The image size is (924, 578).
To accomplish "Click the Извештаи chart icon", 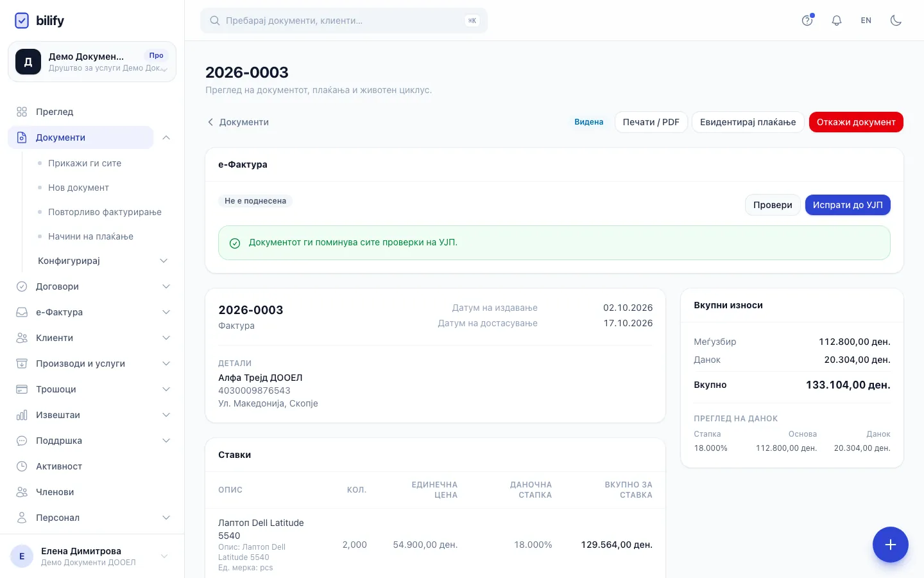I will pyautogui.click(x=22, y=415).
